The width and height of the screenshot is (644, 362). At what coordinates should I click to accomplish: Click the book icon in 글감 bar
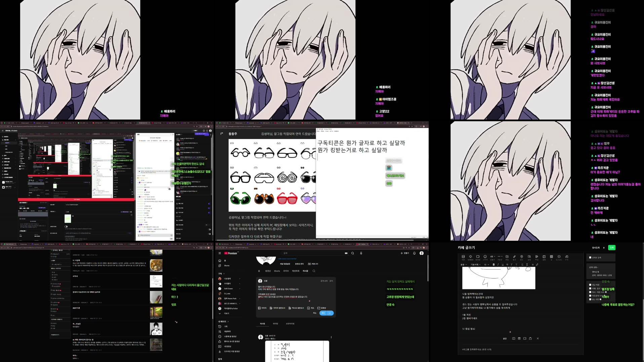(514, 338)
